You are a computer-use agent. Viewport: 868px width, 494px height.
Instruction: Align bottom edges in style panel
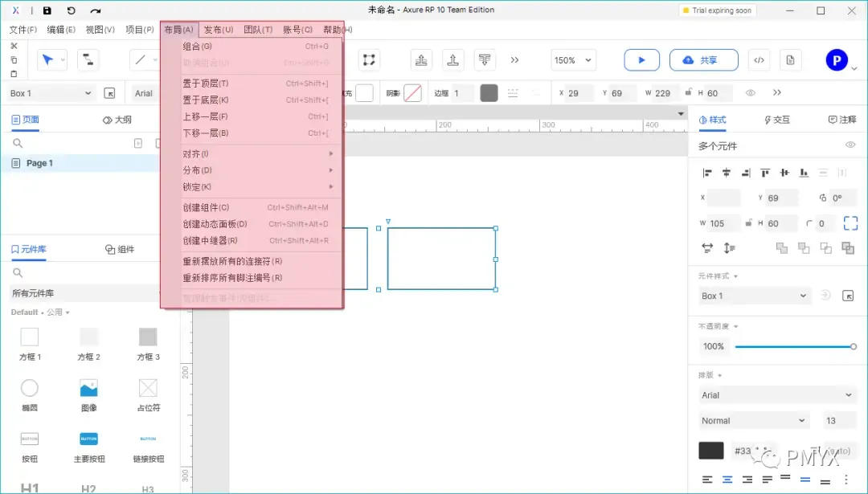(804, 174)
